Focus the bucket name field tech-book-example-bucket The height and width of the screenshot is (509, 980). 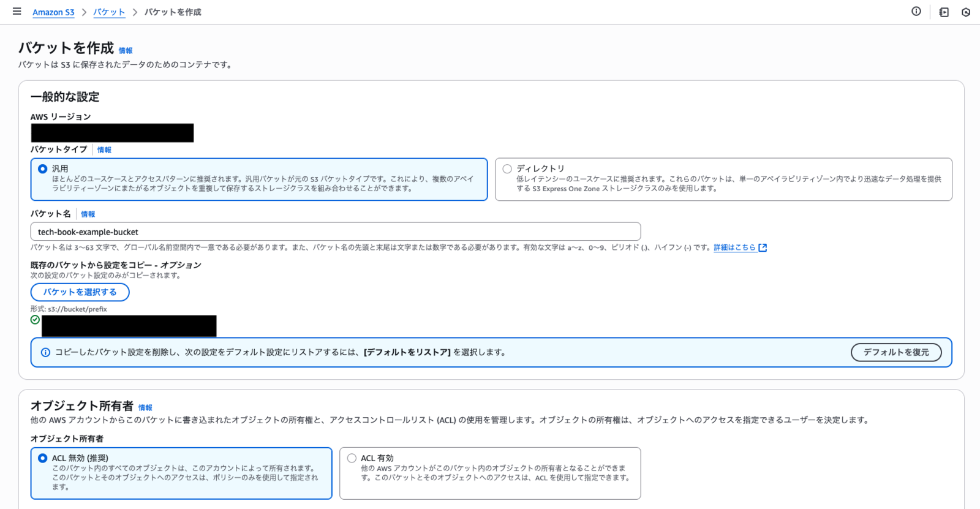[x=336, y=232]
